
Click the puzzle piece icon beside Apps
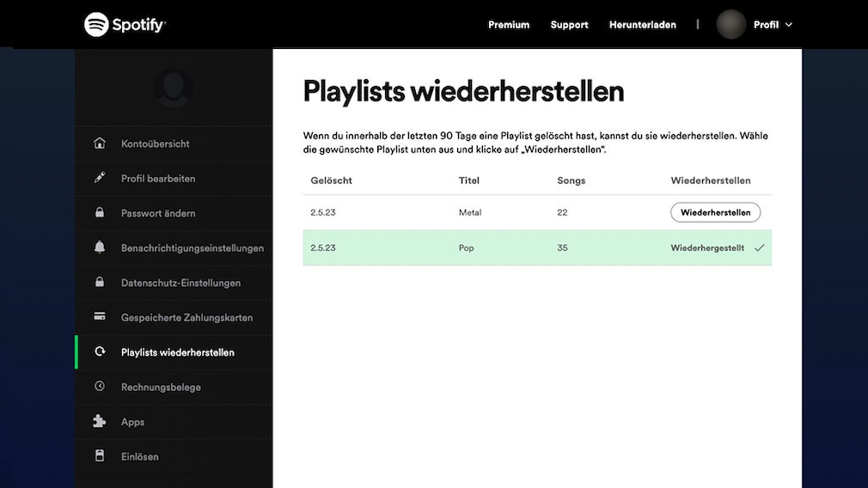click(100, 422)
